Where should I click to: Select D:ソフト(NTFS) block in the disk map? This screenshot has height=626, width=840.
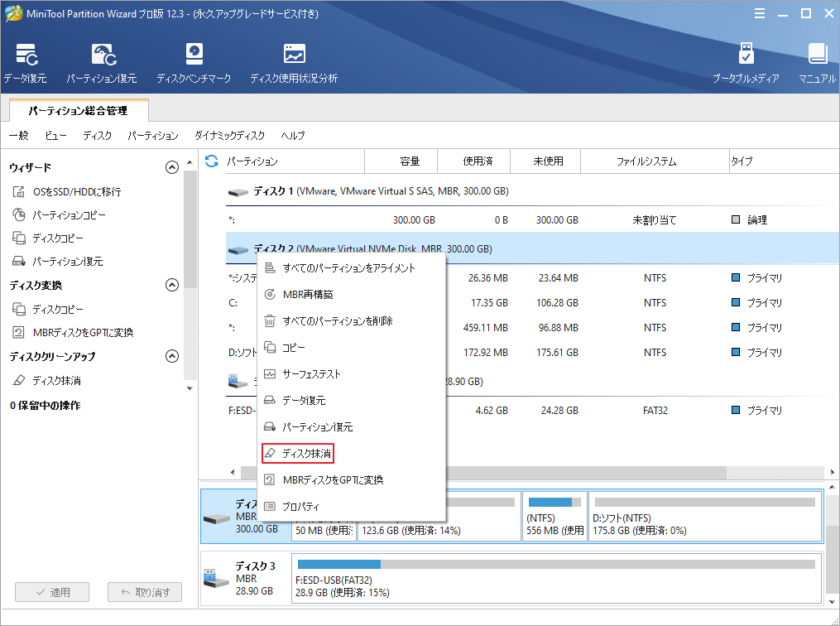pos(705,516)
